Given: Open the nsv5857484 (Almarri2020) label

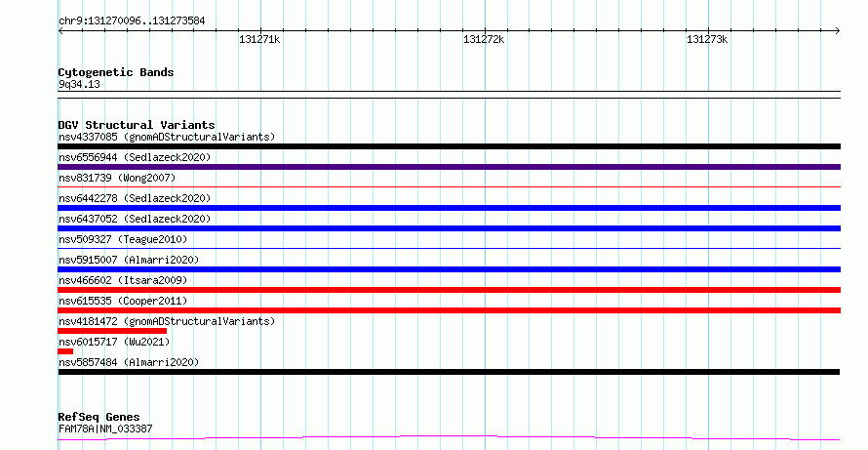Looking at the screenshot, I should 129,362.
